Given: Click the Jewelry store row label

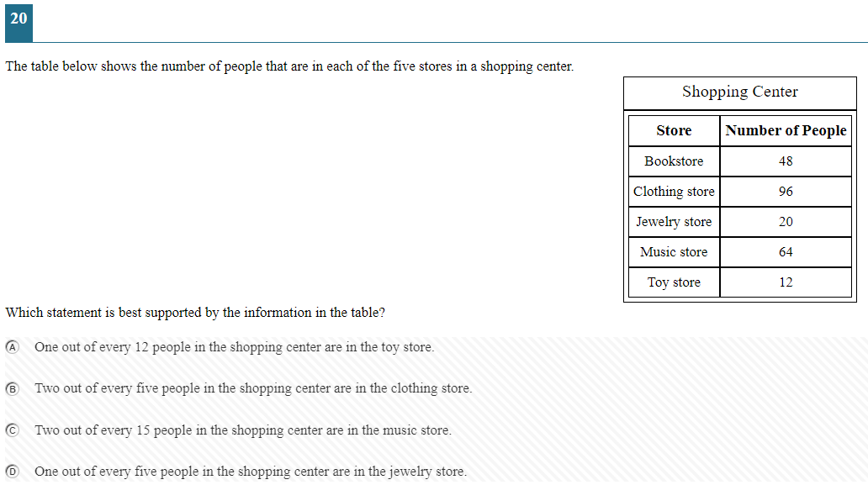Looking at the screenshot, I should tap(674, 222).
